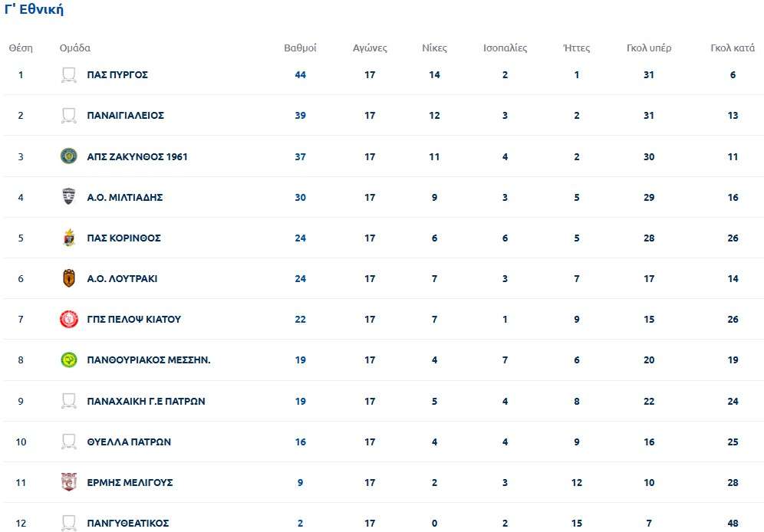The image size is (764, 532).
Task: Click the ΘΥΕΛΛΑ ΠΑΤΡΩΝ placeholder shield icon
Action: [69, 442]
